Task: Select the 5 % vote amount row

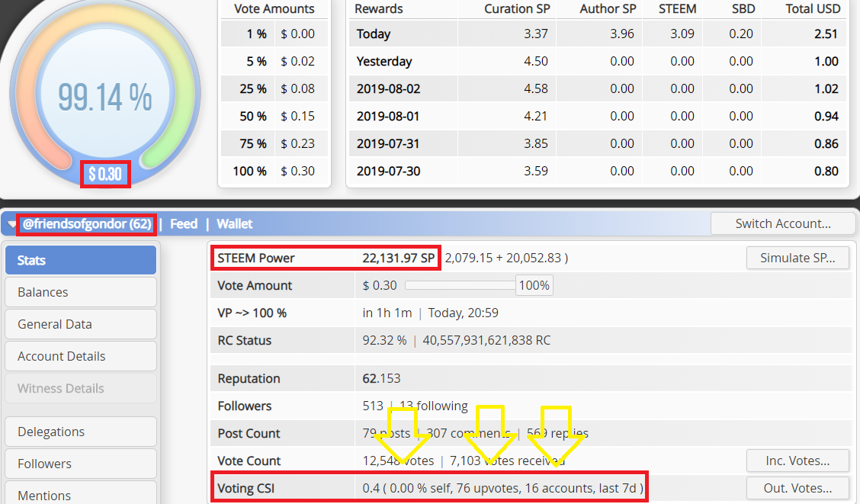Action: pos(274,62)
